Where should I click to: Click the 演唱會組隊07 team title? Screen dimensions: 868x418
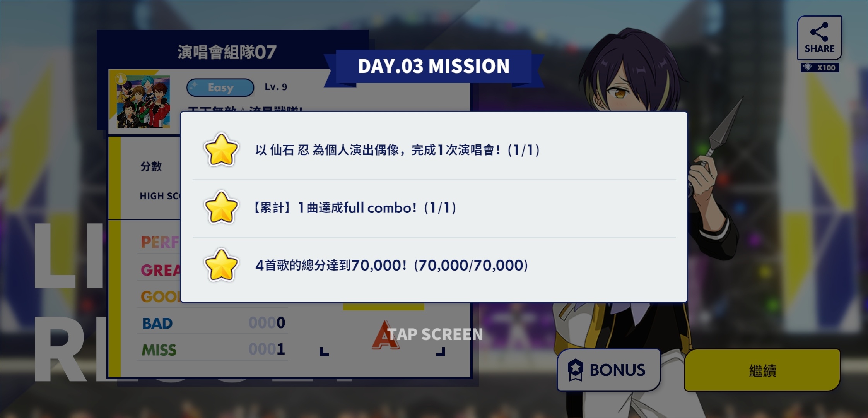227,52
